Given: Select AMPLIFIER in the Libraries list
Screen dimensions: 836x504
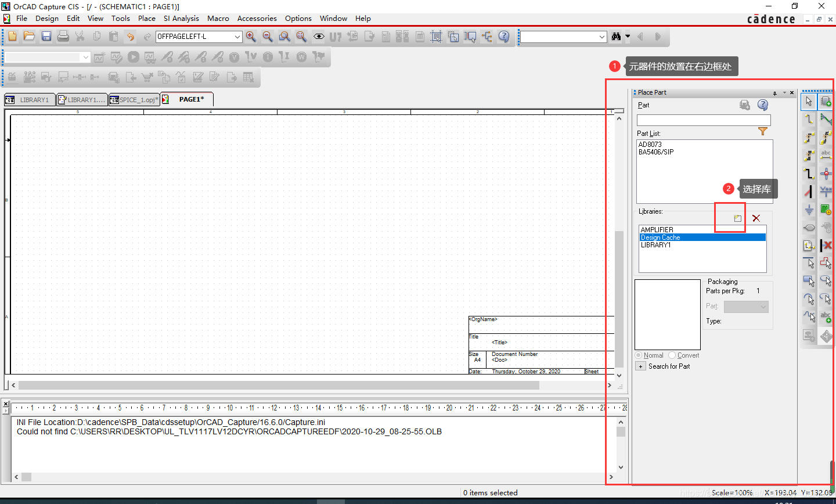Looking at the screenshot, I should click(x=657, y=230).
